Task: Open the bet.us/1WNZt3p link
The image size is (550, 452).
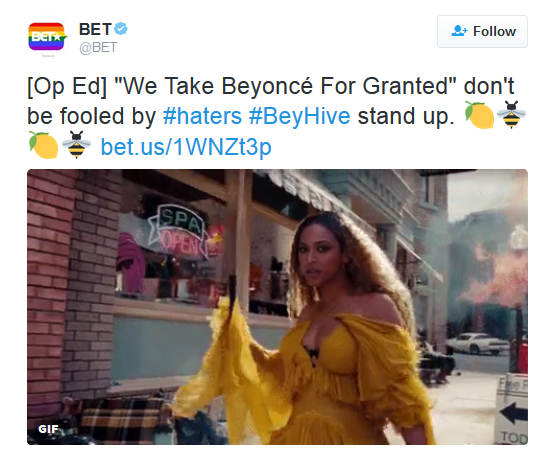Action: pyautogui.click(x=186, y=147)
